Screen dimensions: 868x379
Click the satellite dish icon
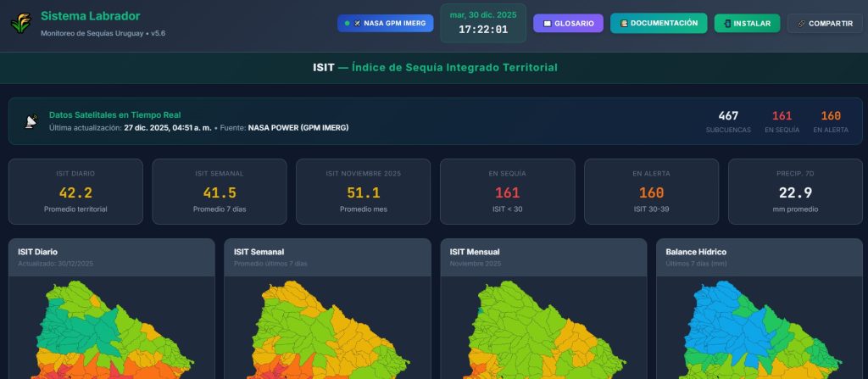[31, 121]
